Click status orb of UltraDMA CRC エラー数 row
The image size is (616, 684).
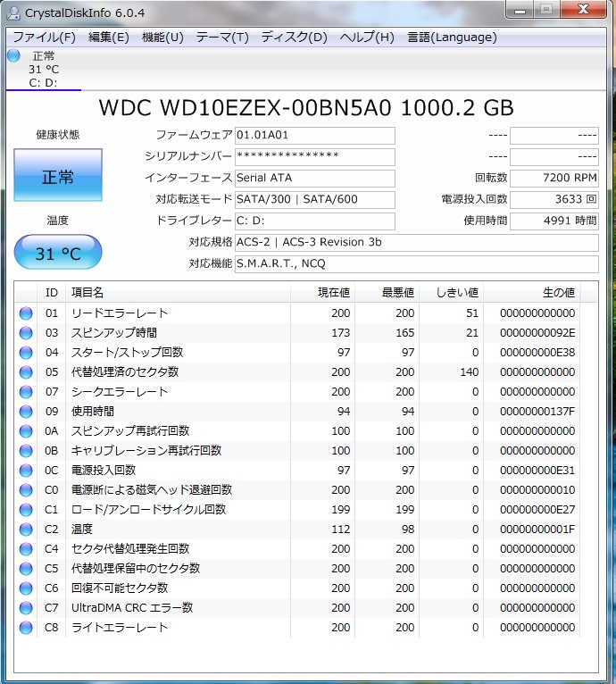[x=26, y=608]
